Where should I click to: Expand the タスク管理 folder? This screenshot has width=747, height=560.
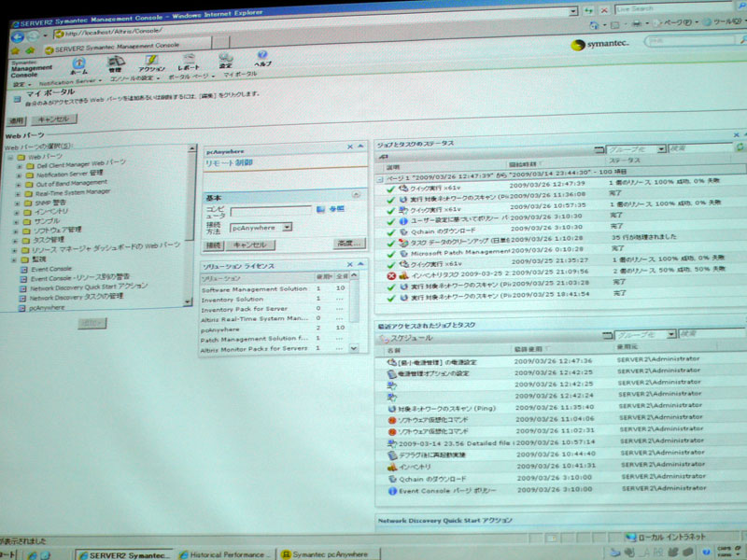[x=16, y=242]
